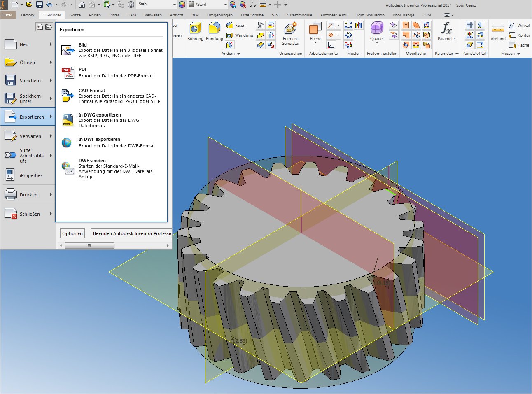Select the Abstand measure distance tool
532x394 pixels.
(498, 32)
